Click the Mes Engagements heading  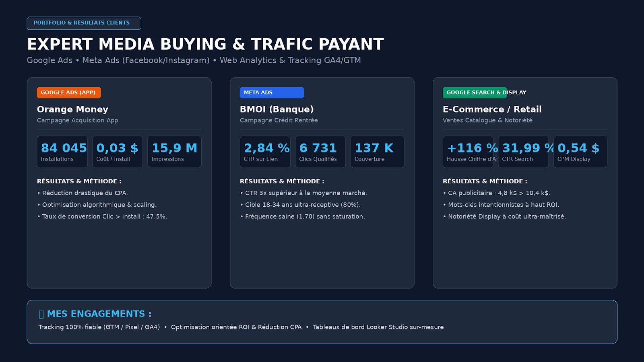coord(99,314)
